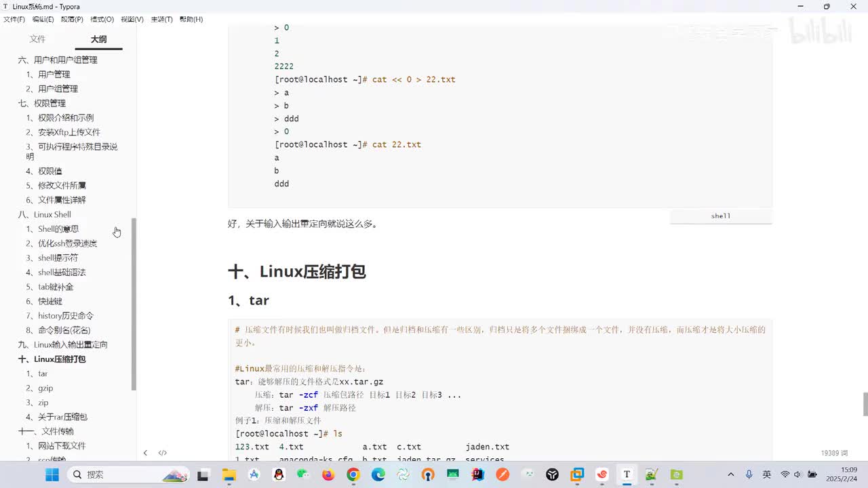Launch Firefox from taskbar
The width and height of the screenshot is (868, 488).
328,474
